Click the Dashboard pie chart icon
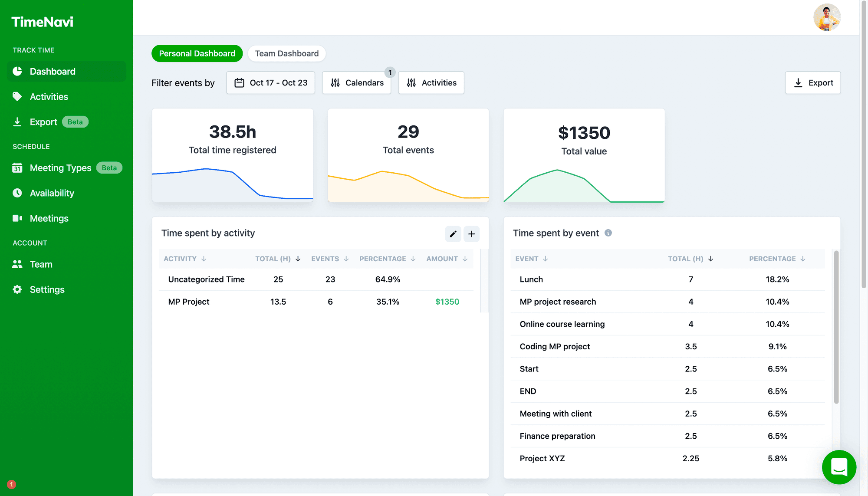This screenshot has width=868, height=496. pos(17,71)
